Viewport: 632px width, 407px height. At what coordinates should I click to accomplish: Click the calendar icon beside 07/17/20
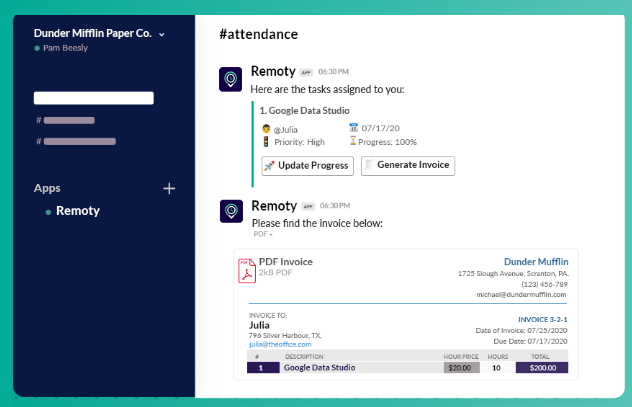(353, 128)
